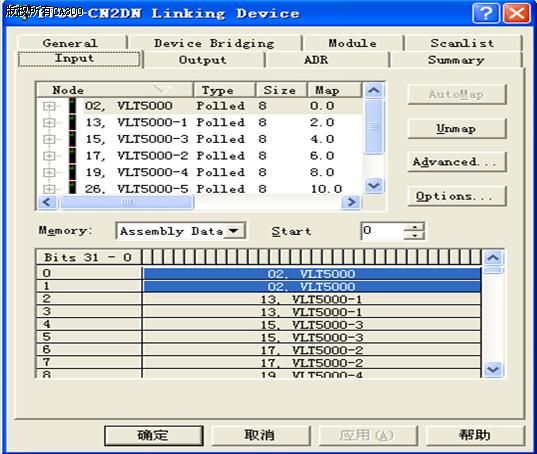The height and width of the screenshot is (454, 537).
Task: Click the node list scroll down arrow
Action: tap(374, 185)
